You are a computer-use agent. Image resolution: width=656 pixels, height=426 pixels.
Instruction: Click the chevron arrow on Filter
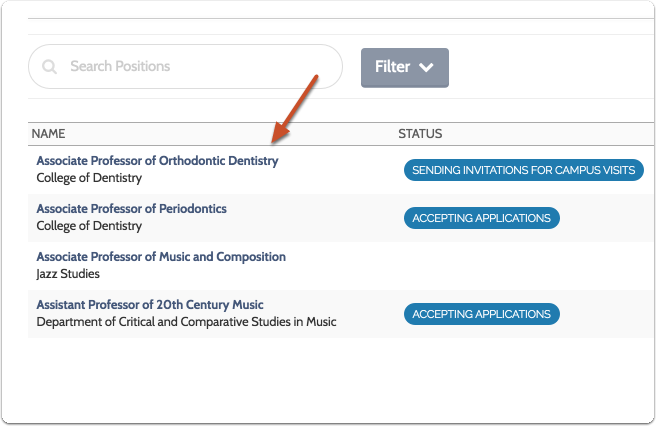click(x=427, y=68)
